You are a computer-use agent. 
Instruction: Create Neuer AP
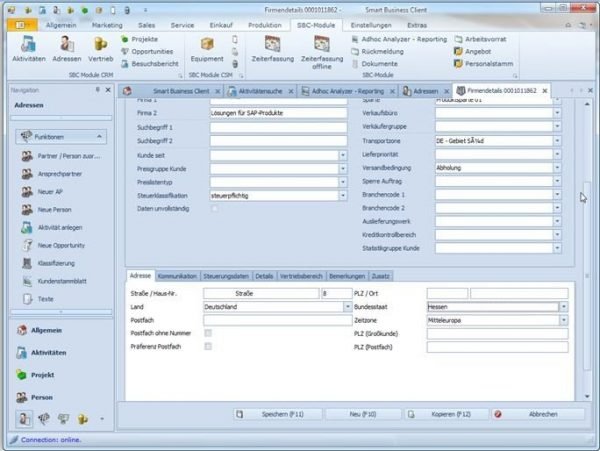42,192
